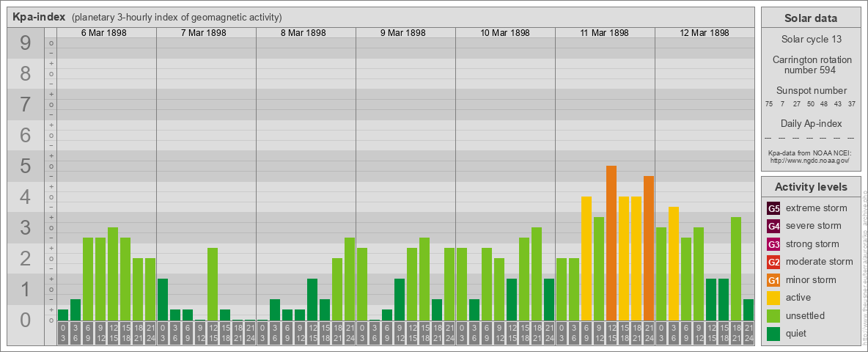
Task: Click the '12 15' time label under 11 Mar
Action: [611, 334]
